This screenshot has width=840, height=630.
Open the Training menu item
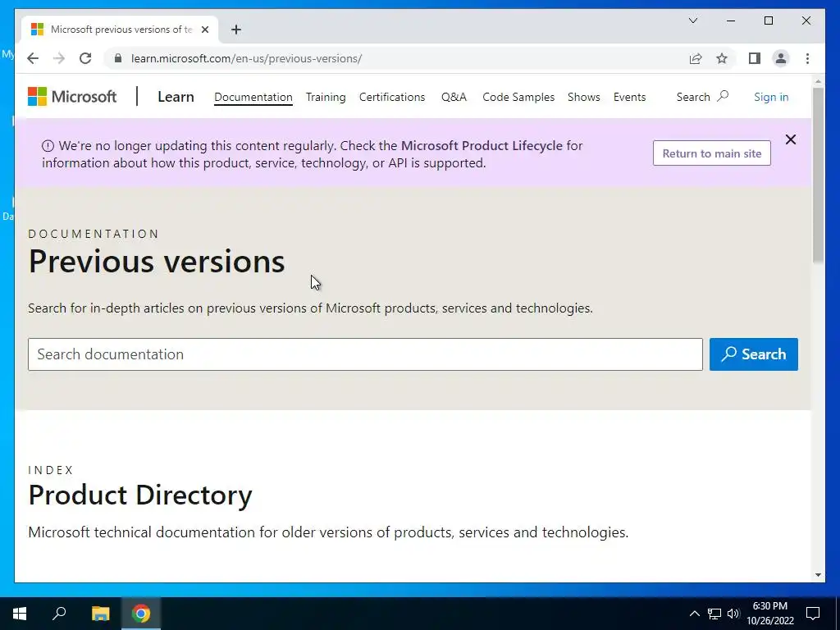326,97
